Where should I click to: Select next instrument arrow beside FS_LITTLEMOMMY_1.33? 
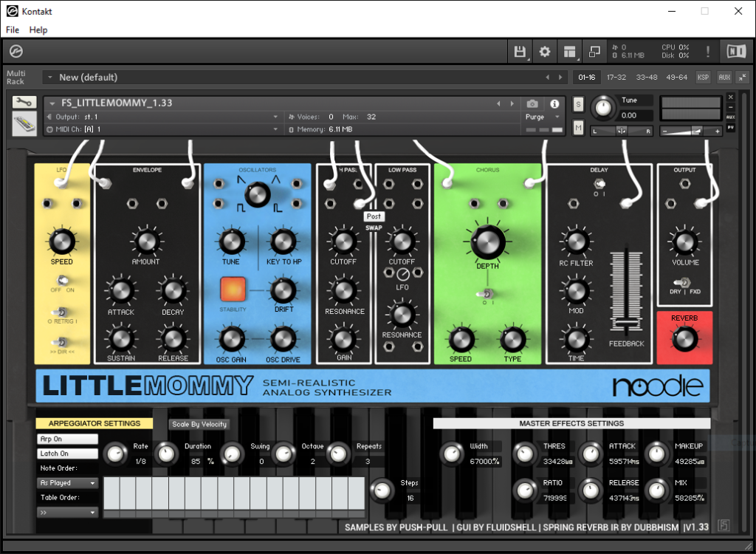pos(512,103)
